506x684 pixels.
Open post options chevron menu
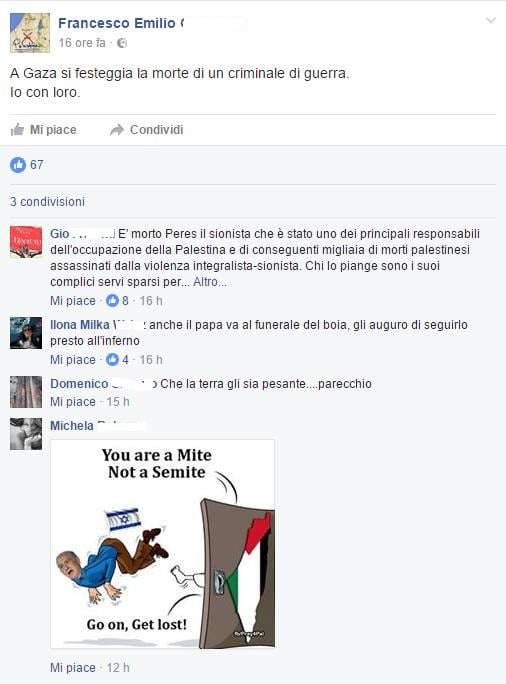click(491, 21)
